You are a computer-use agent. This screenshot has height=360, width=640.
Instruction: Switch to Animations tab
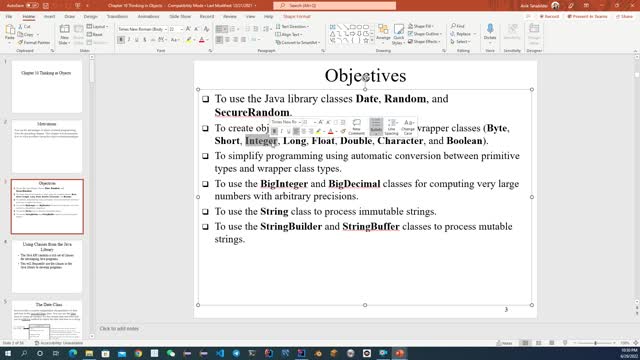148,17
